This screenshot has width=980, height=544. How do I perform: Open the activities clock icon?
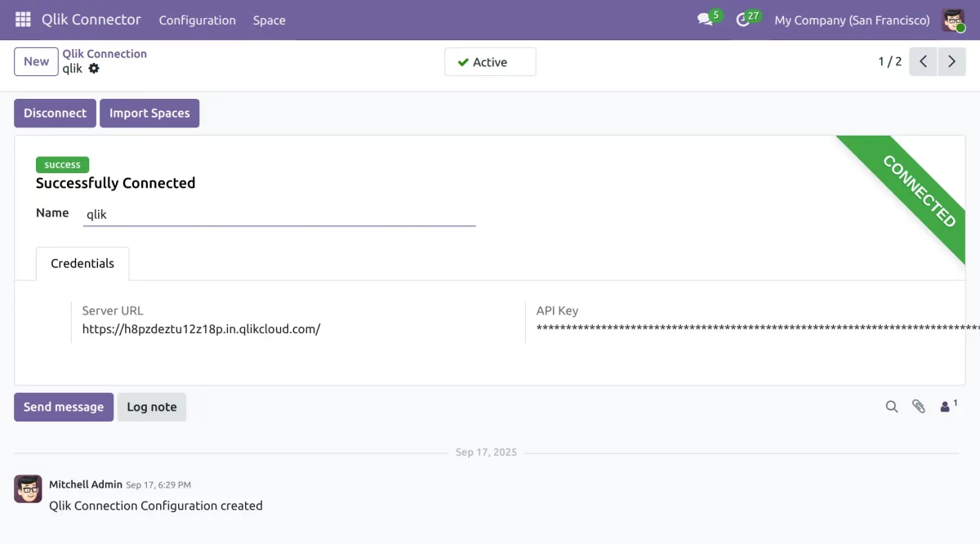(742, 20)
